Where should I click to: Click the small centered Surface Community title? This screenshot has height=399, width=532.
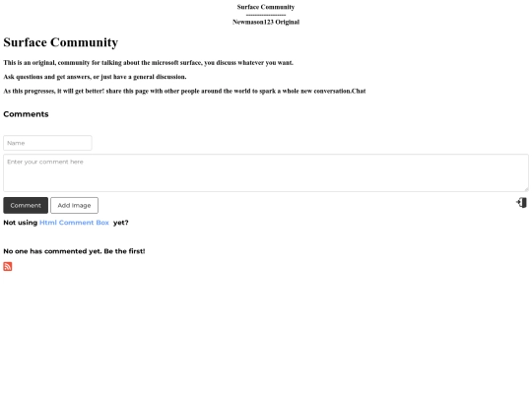[x=266, y=7]
